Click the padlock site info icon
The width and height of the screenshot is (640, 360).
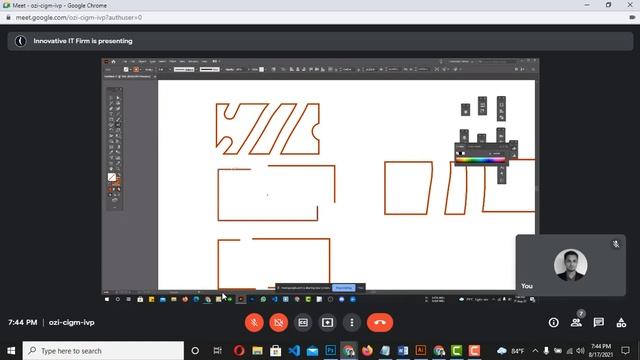click(x=8, y=18)
